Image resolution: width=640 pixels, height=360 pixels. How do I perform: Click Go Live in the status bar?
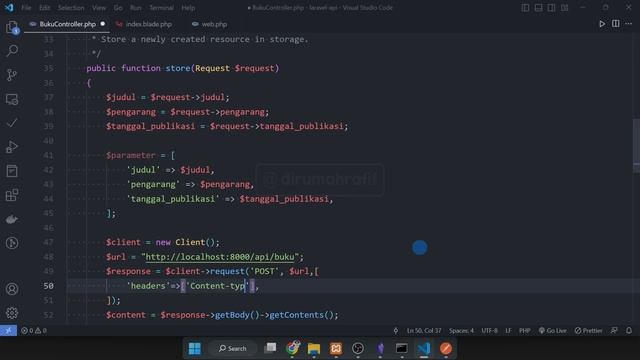pos(553,331)
